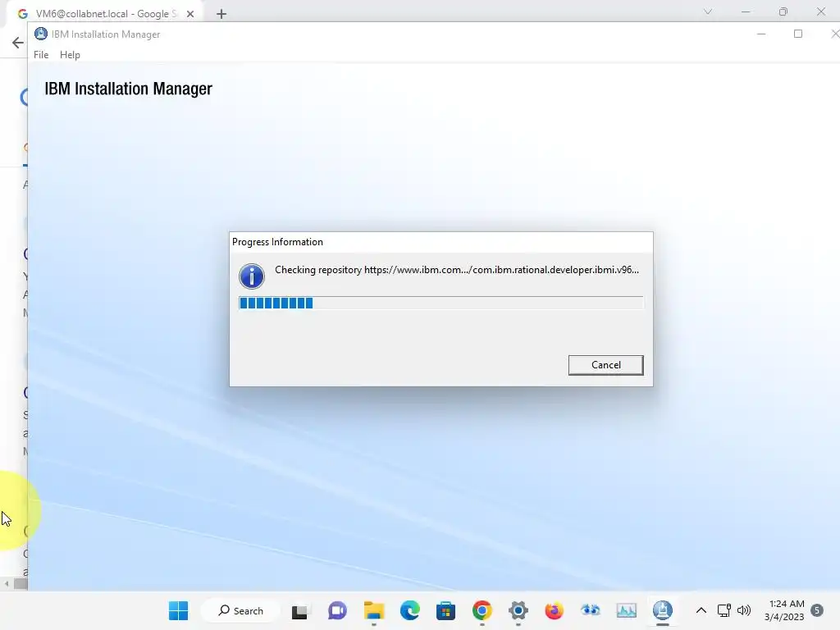The image size is (840, 630).
Task: Open clock and calendar at 1:24 AM
Action: (x=784, y=610)
